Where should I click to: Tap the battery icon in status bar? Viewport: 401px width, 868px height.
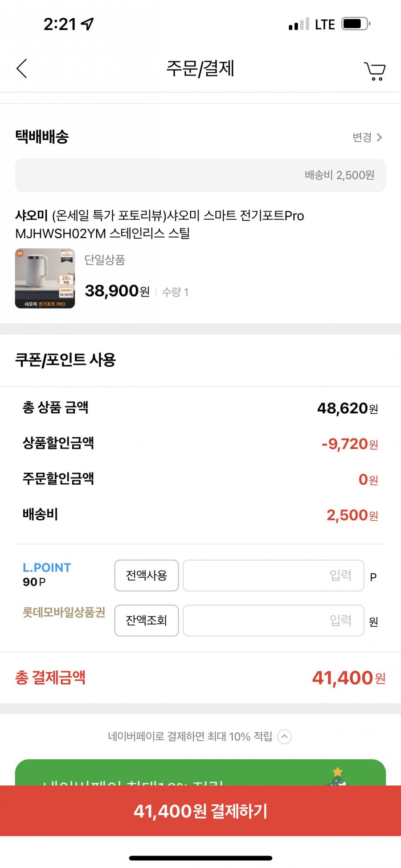coord(356,24)
